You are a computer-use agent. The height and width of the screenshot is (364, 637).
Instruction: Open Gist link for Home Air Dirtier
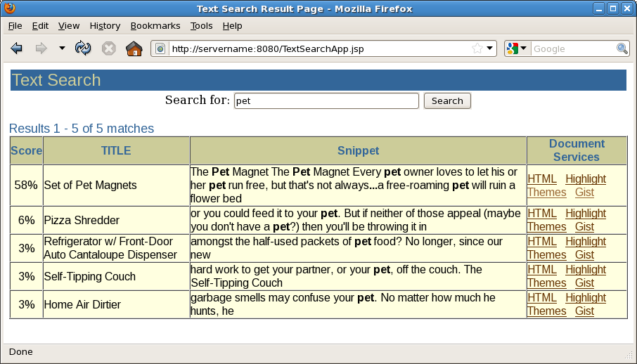click(584, 311)
